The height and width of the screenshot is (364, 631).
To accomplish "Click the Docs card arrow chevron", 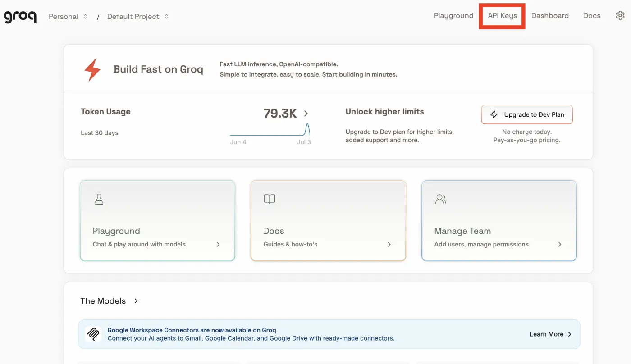I will click(389, 244).
